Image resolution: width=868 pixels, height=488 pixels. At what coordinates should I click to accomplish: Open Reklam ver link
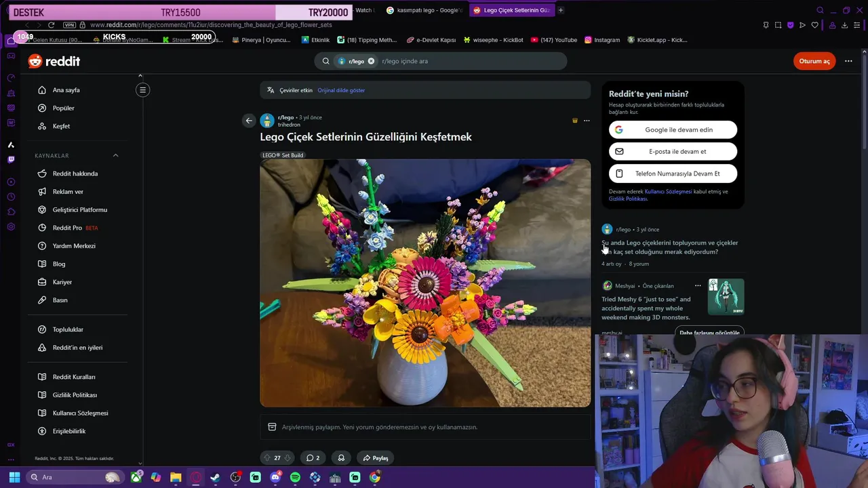click(x=68, y=192)
